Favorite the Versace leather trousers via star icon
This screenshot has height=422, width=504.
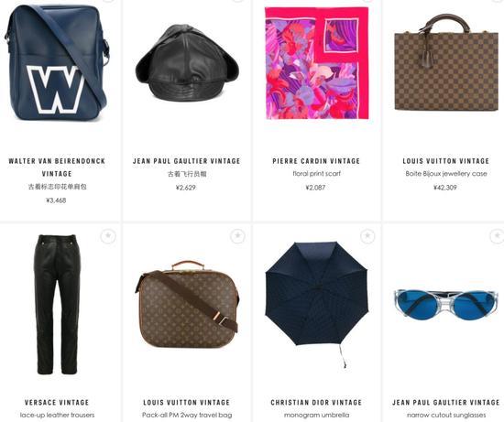108,236
